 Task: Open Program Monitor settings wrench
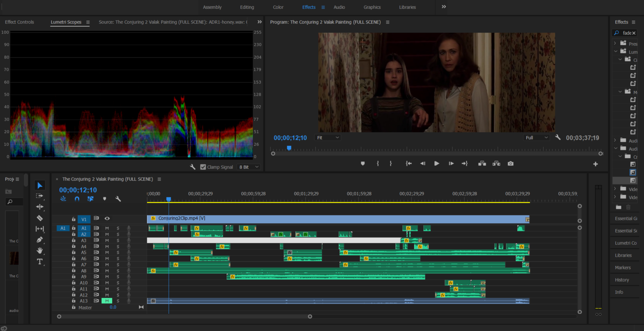pyautogui.click(x=558, y=137)
